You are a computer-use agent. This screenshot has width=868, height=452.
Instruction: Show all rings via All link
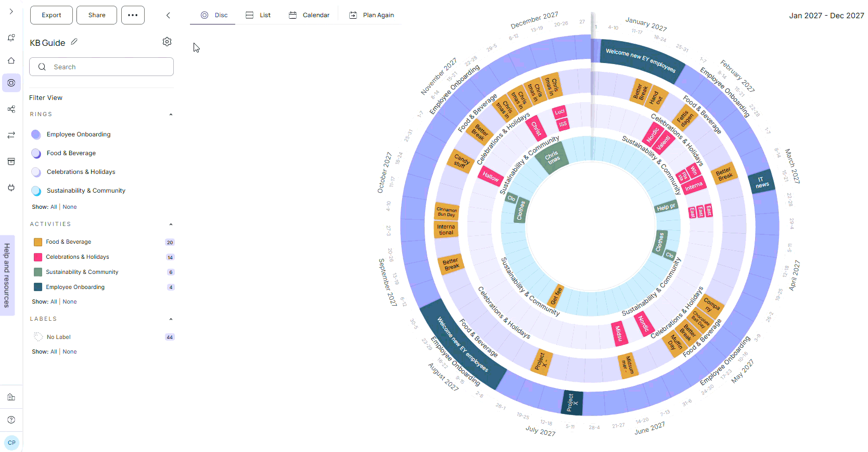(x=54, y=207)
